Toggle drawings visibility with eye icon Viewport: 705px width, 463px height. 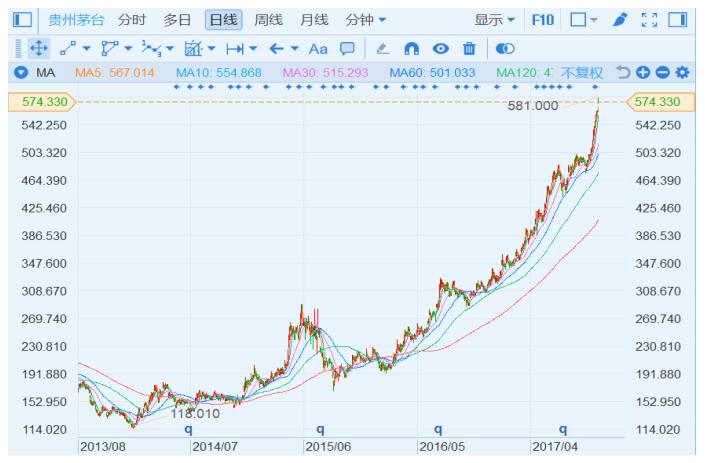click(x=441, y=49)
